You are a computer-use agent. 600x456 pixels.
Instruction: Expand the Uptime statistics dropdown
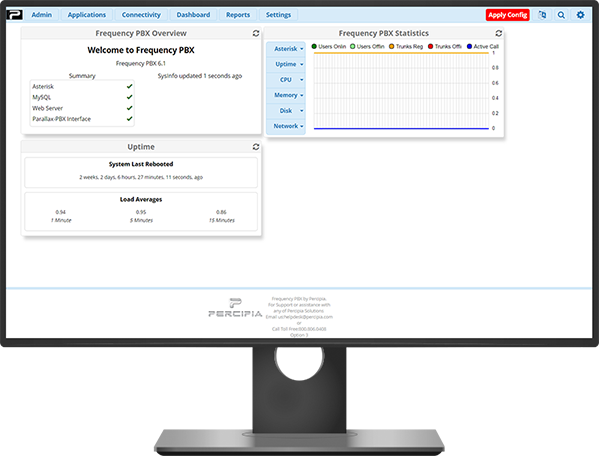tap(289, 63)
